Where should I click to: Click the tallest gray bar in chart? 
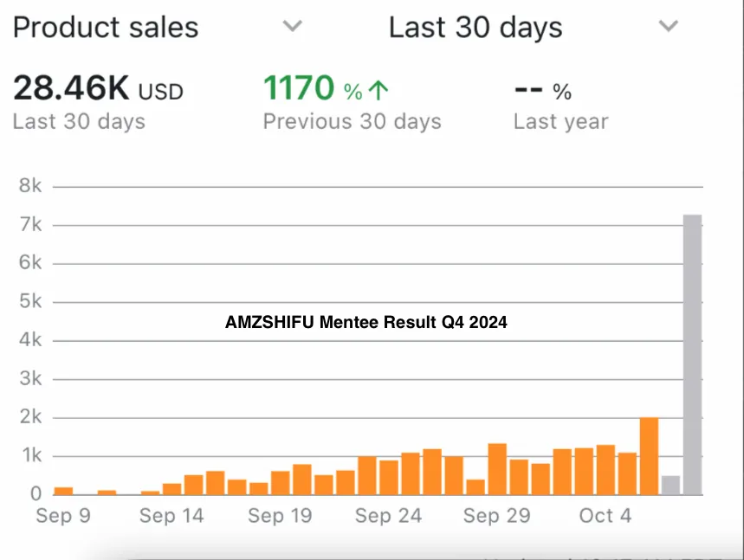point(692,355)
